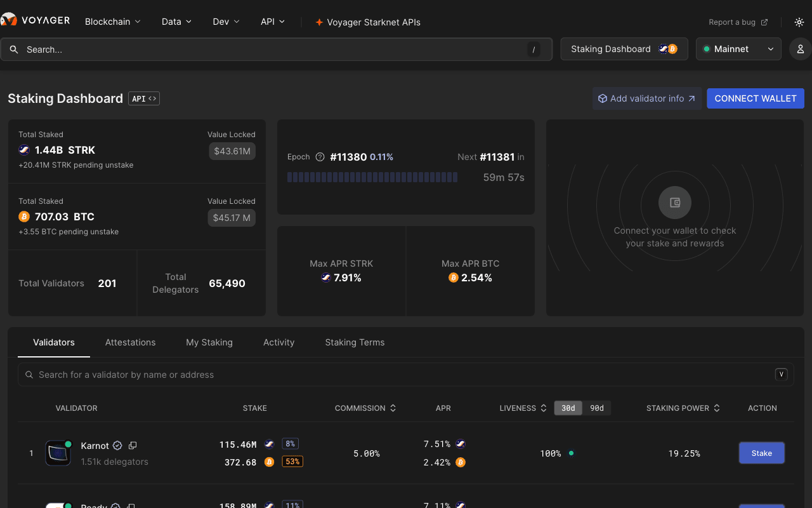This screenshot has height=508, width=812.
Task: Click the 1.51k delegators text
Action: click(x=115, y=462)
